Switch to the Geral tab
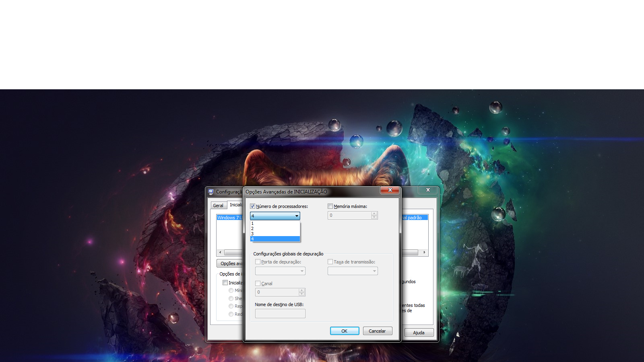 tap(218, 206)
